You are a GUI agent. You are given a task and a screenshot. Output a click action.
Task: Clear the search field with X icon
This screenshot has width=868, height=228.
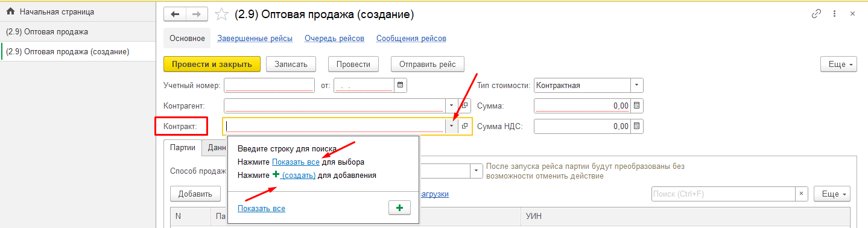click(802, 194)
